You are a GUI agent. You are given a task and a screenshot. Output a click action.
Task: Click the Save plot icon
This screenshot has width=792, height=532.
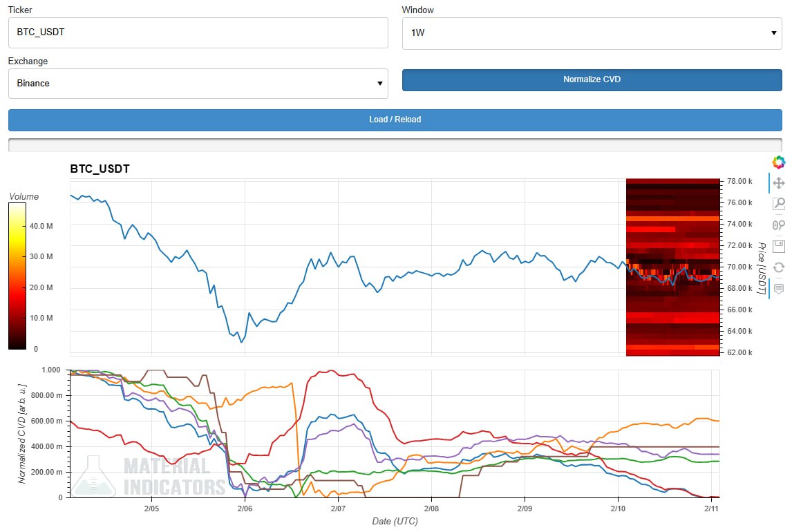[779, 245]
